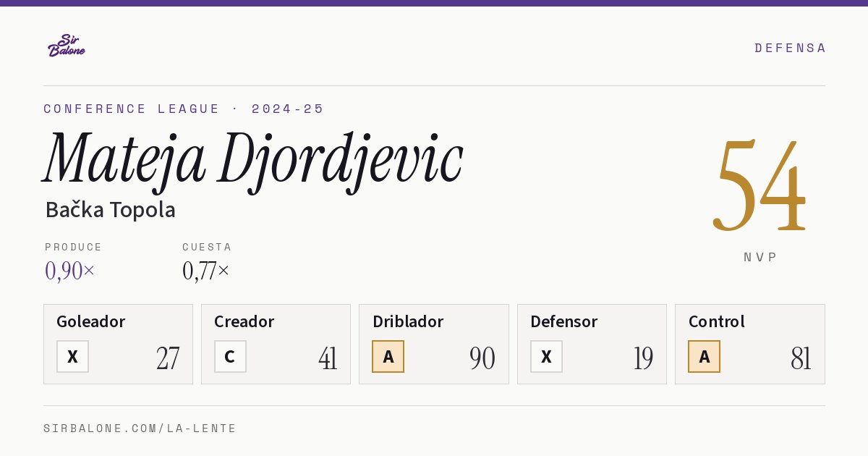
Task: Click the Control score 81
Action: tap(801, 358)
